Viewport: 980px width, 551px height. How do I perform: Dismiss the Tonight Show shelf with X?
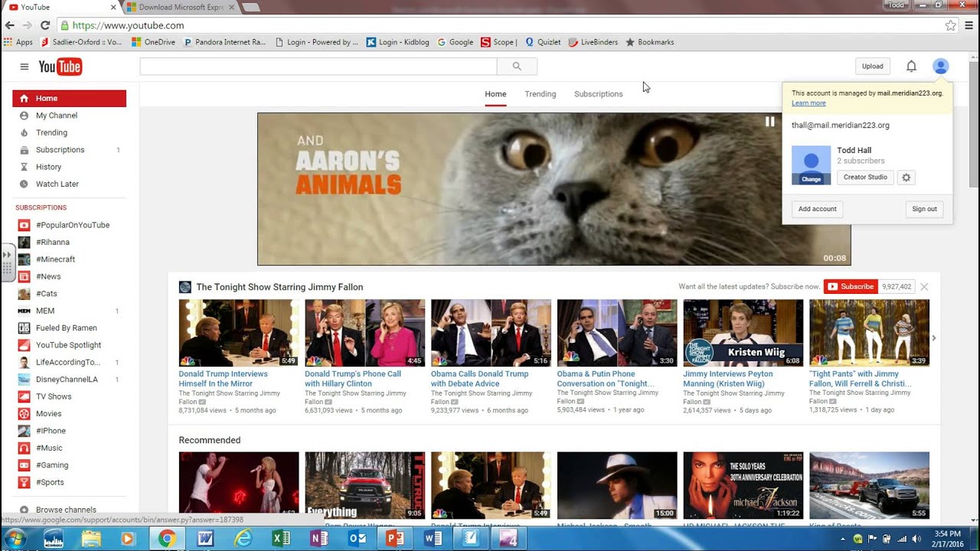coord(924,287)
